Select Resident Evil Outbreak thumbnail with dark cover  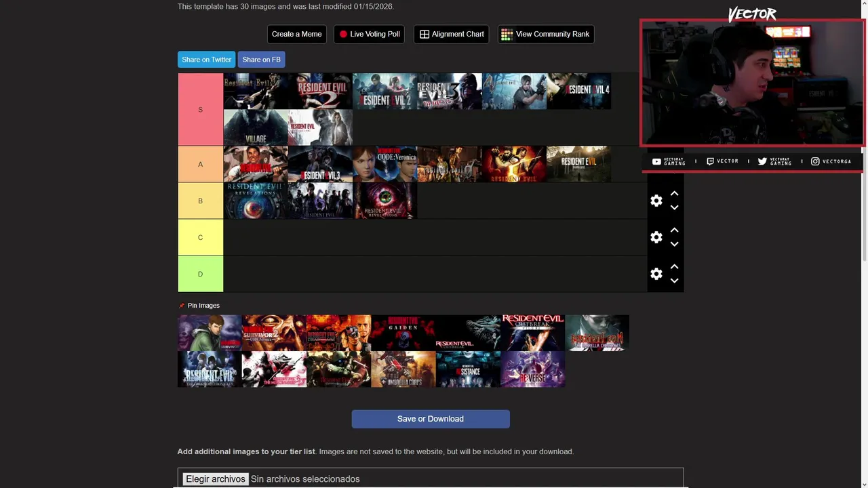click(468, 333)
